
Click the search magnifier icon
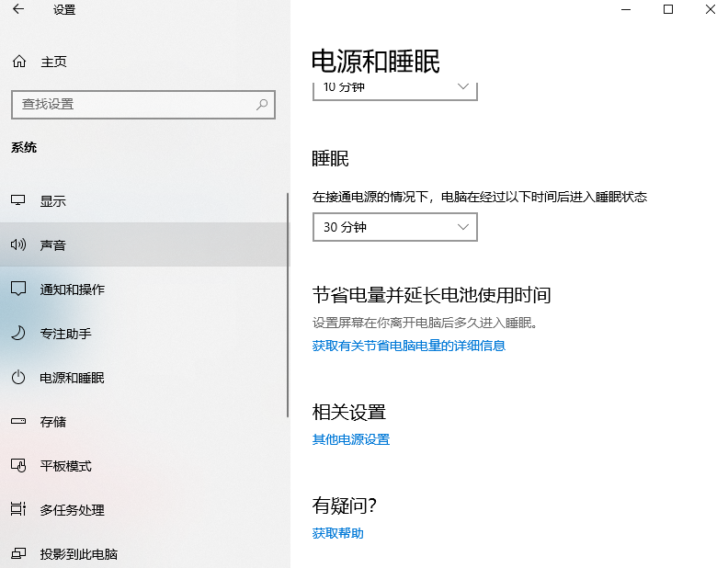262,105
